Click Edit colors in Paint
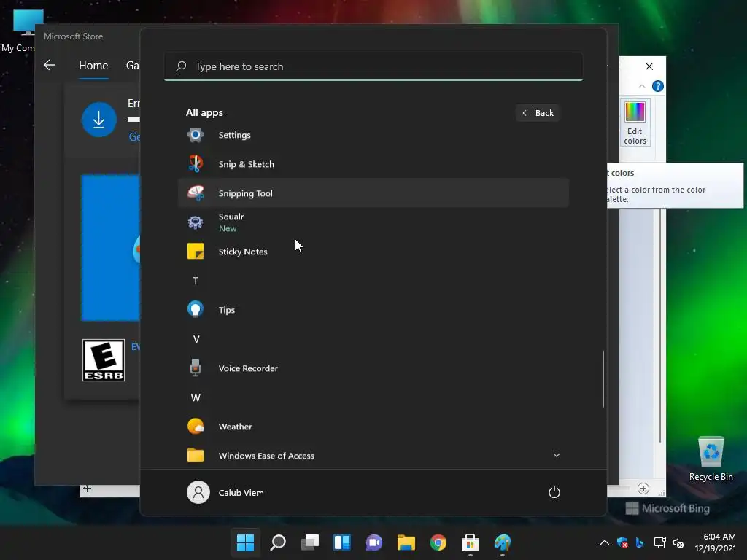The image size is (747, 560). [635, 122]
